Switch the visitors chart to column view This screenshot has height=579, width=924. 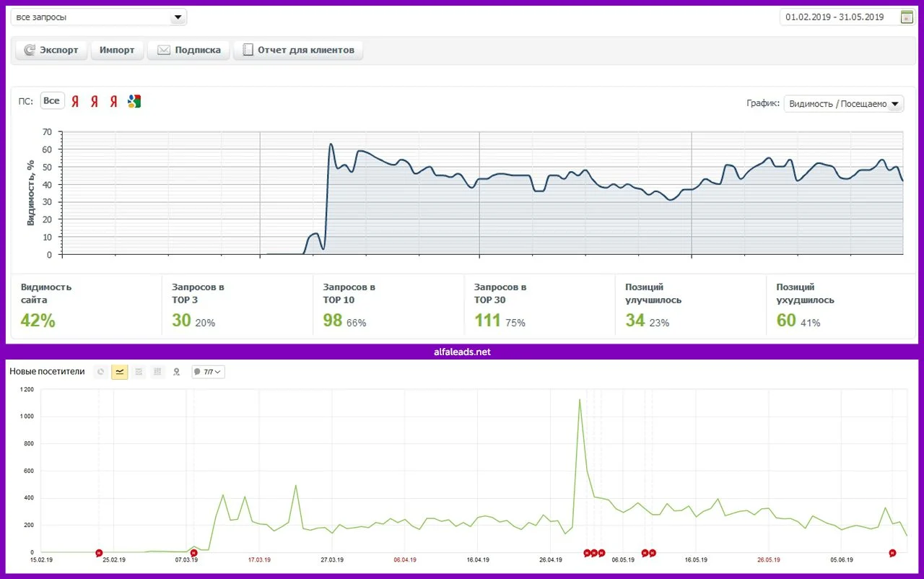(x=157, y=372)
